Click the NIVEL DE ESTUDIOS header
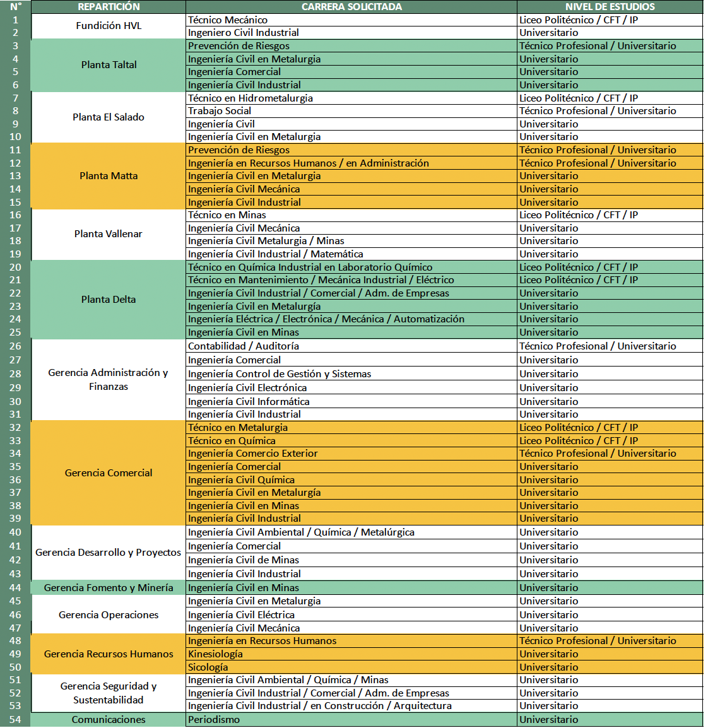 click(610, 7)
